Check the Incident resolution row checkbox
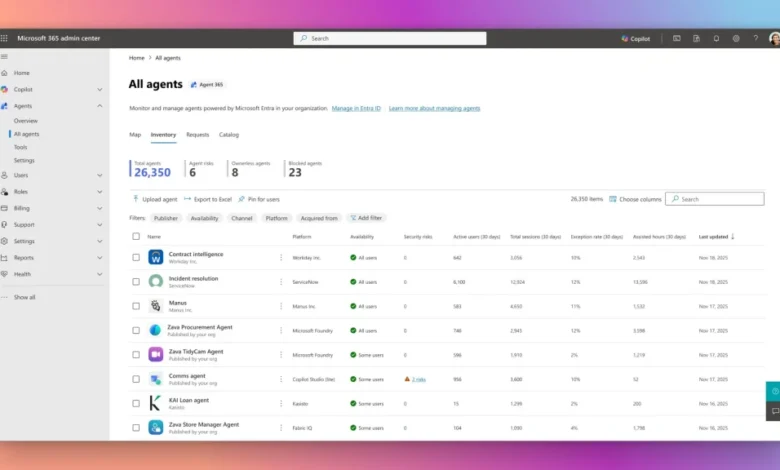 [x=137, y=282]
